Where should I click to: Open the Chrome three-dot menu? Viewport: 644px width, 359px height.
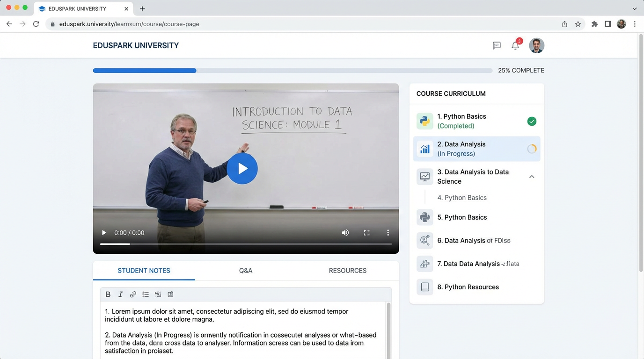[635, 24]
